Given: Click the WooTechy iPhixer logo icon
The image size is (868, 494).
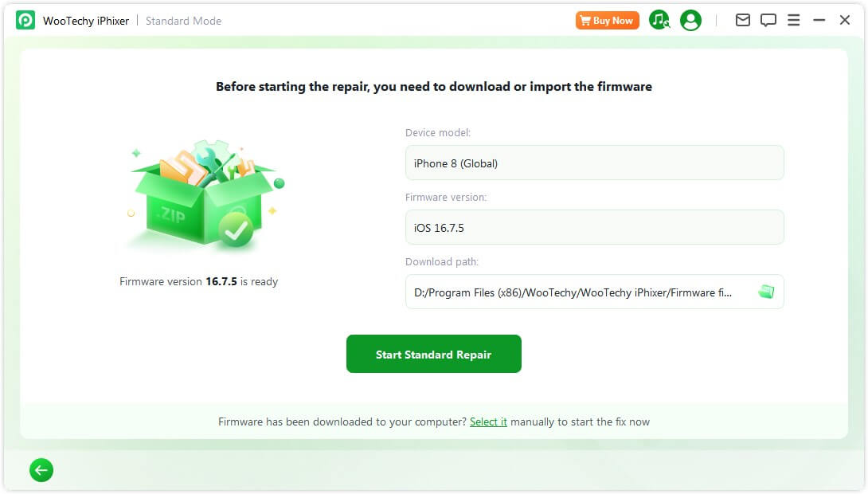Looking at the screenshot, I should [25, 21].
